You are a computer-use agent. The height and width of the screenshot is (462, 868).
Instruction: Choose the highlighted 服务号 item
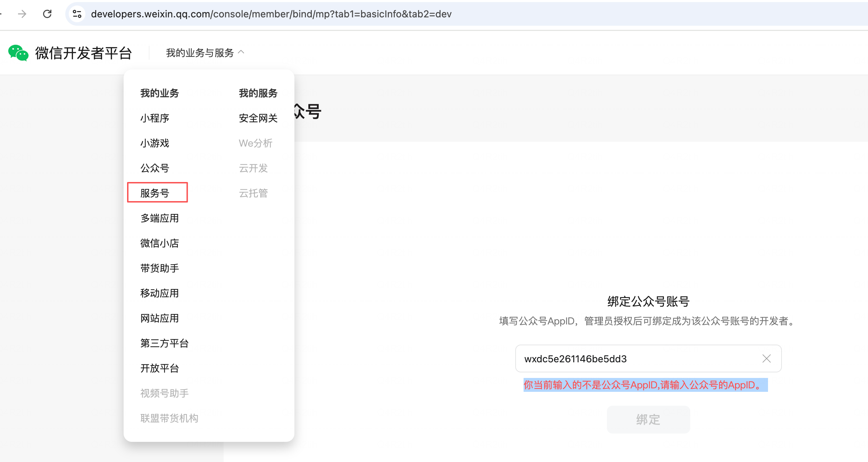coord(155,193)
